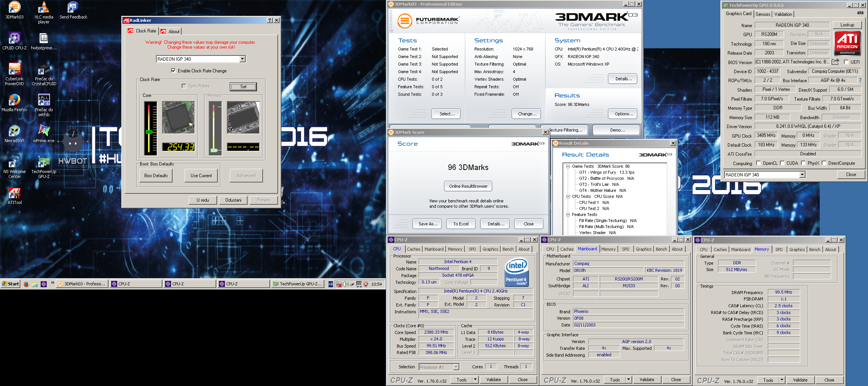Click the Set button in Clock Rate
The height and width of the screenshot is (386, 868).
coord(243,87)
